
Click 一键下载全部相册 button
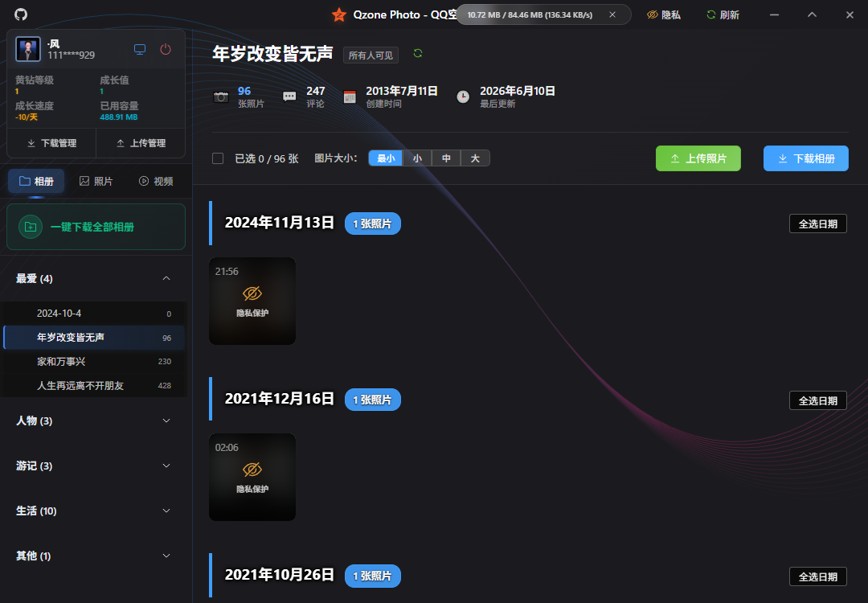(96, 227)
